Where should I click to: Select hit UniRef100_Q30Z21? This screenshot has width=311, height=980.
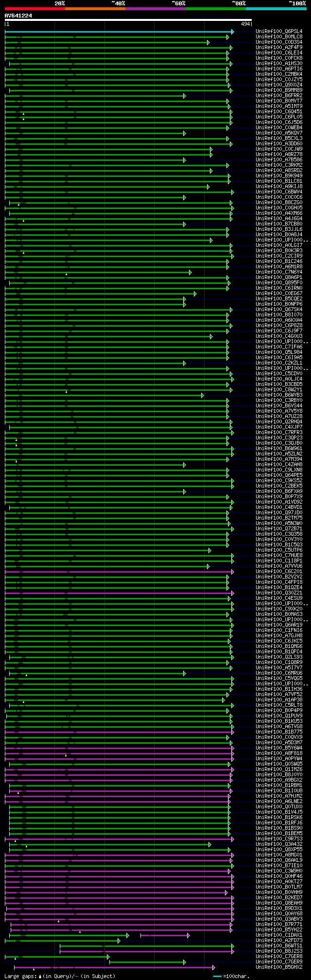(x=279, y=593)
